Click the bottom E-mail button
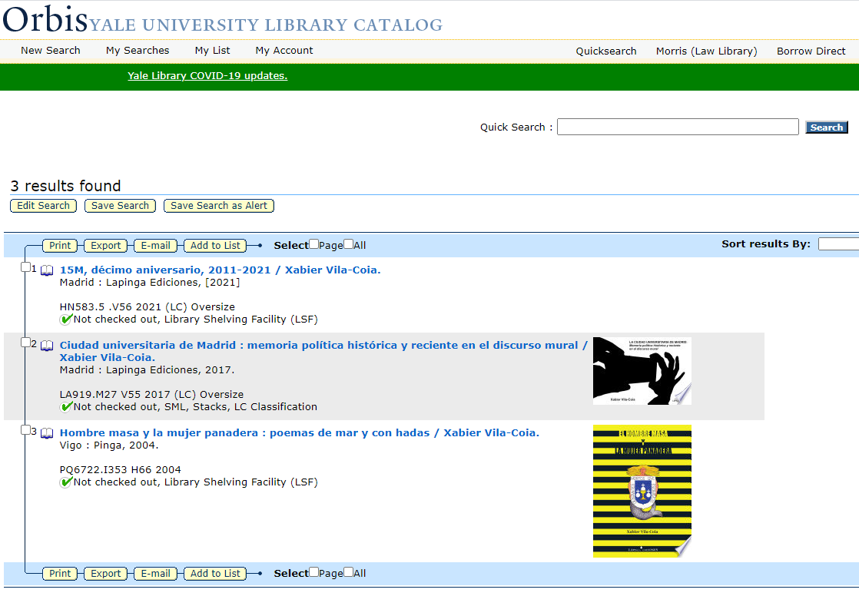Viewport: 859px width, 616px height. [155, 574]
